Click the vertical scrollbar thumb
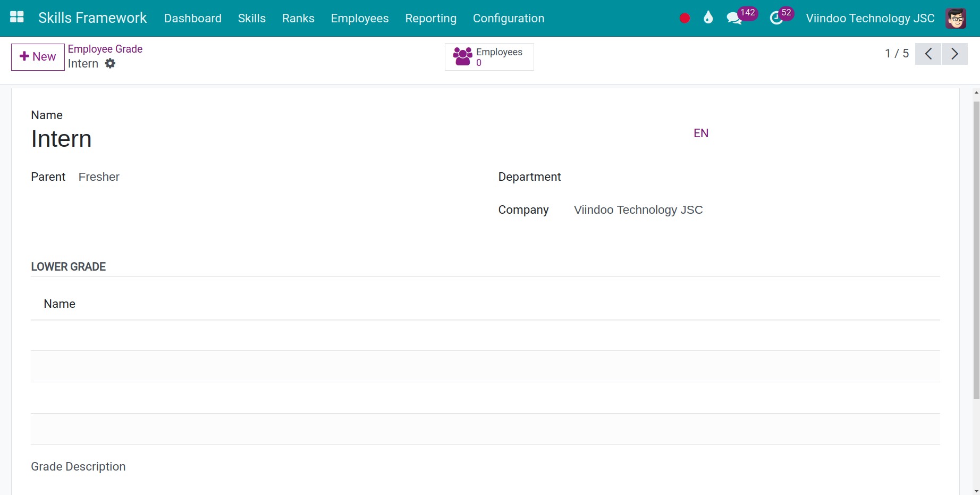 [x=976, y=250]
